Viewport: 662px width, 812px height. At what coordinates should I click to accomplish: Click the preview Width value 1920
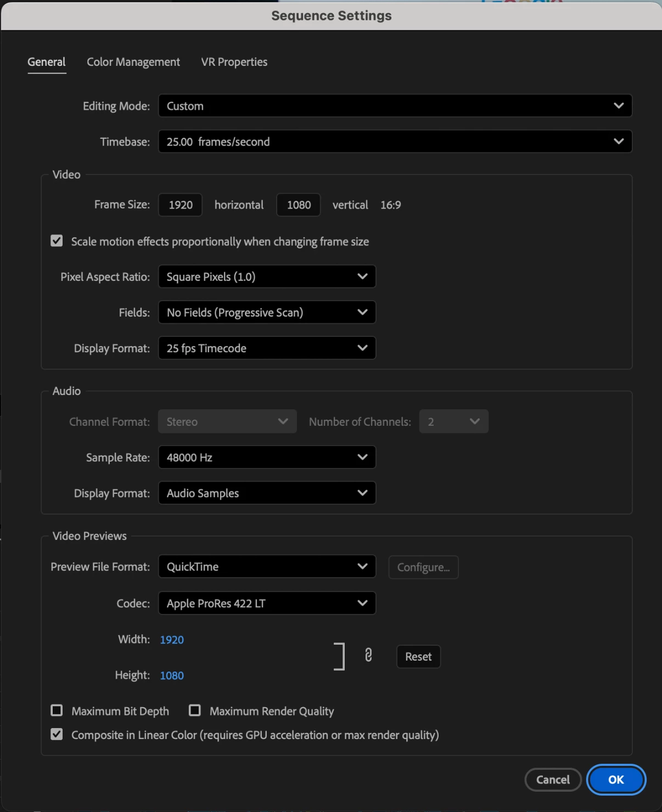[x=172, y=640]
